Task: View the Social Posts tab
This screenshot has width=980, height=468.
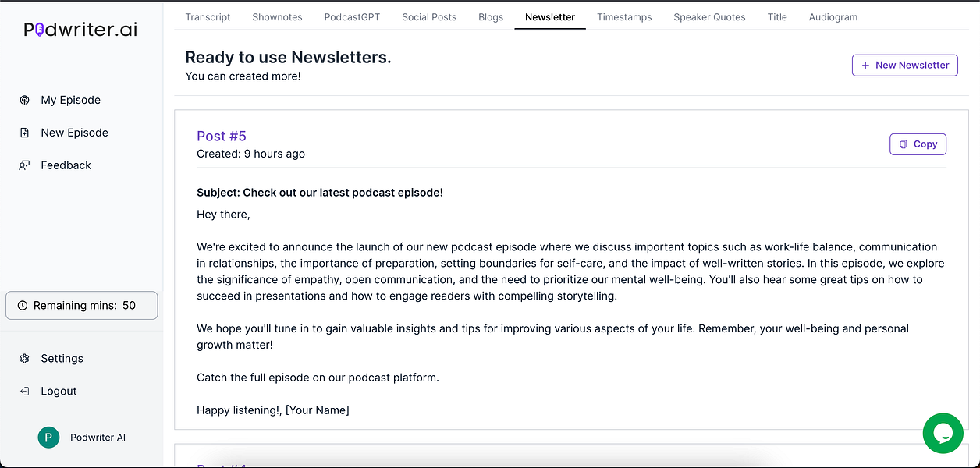Action: pos(428,16)
